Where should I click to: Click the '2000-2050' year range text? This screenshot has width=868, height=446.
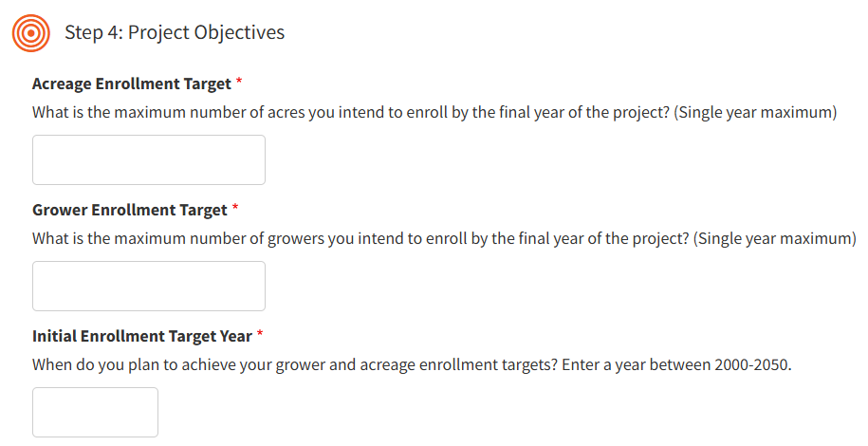pyautogui.click(x=753, y=364)
